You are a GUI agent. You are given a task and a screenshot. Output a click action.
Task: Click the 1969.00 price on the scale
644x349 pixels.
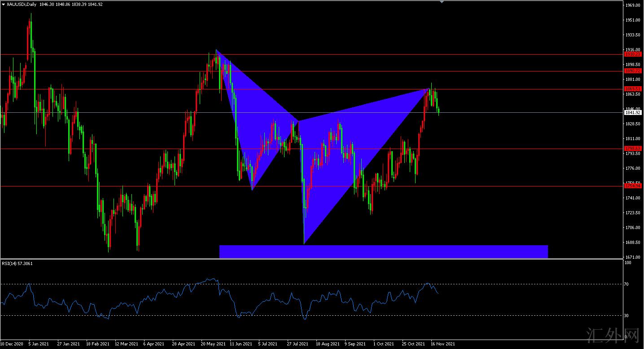[x=633, y=5]
